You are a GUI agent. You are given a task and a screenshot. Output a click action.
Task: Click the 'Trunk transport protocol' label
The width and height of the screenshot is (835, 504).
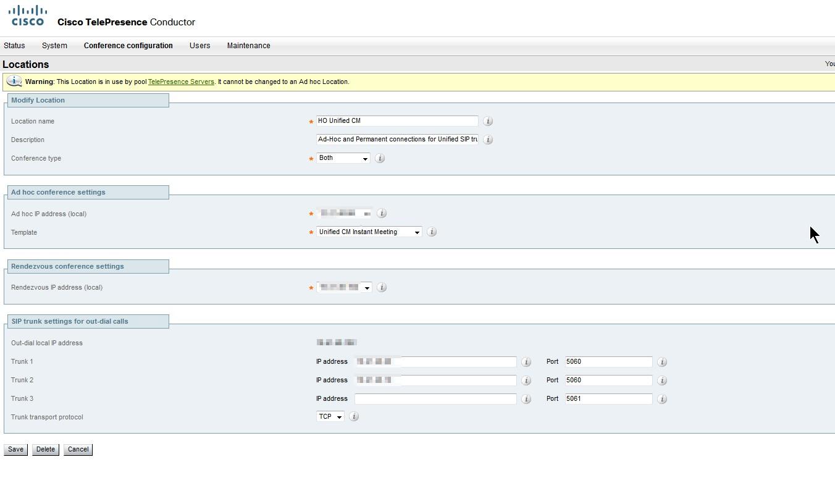tap(47, 418)
